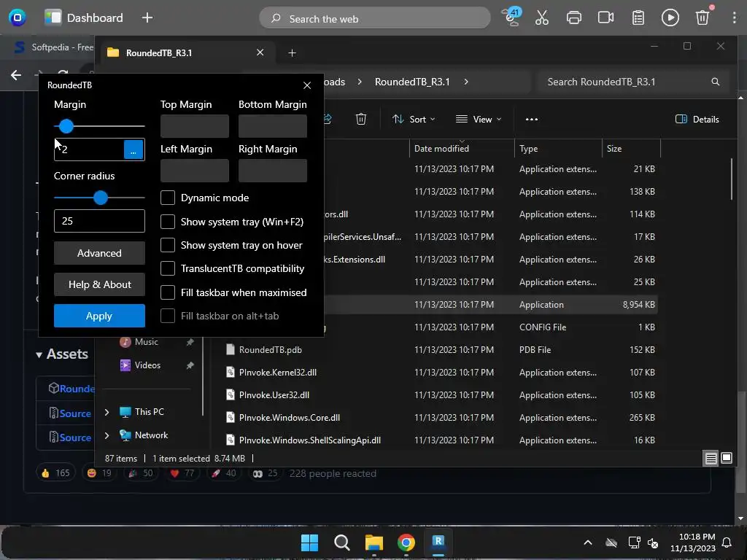Expand This PC in navigation pane

point(107,412)
